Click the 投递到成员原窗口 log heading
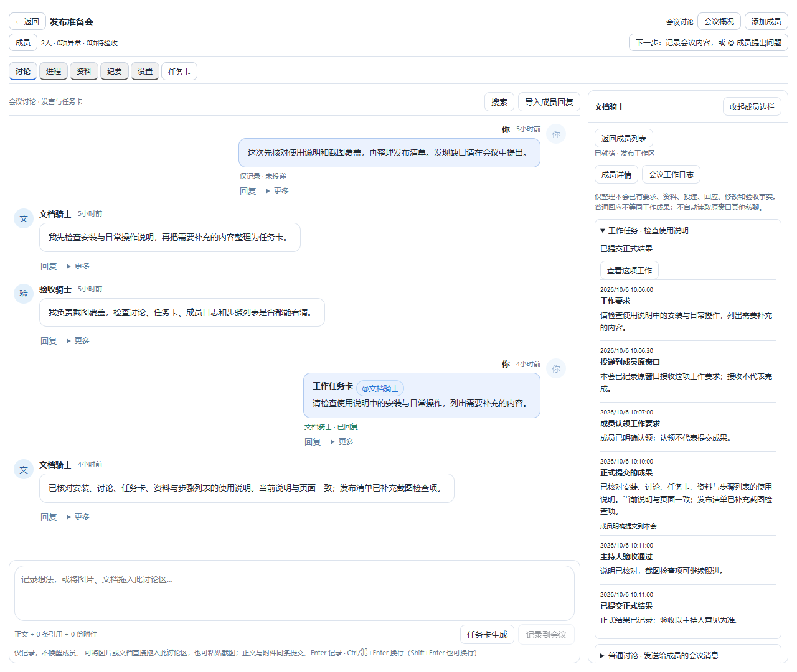Viewport: 797px width, 672px height. [x=630, y=362]
